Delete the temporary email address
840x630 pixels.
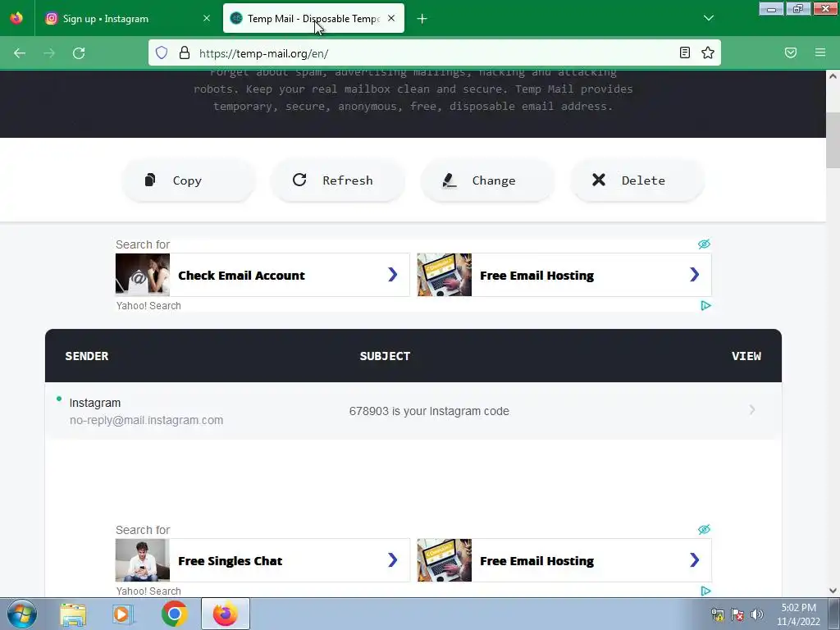(x=637, y=180)
